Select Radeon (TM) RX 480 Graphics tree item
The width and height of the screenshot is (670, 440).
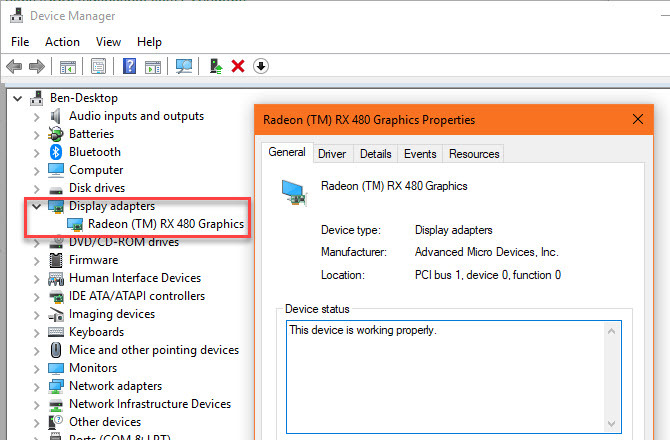tap(166, 224)
